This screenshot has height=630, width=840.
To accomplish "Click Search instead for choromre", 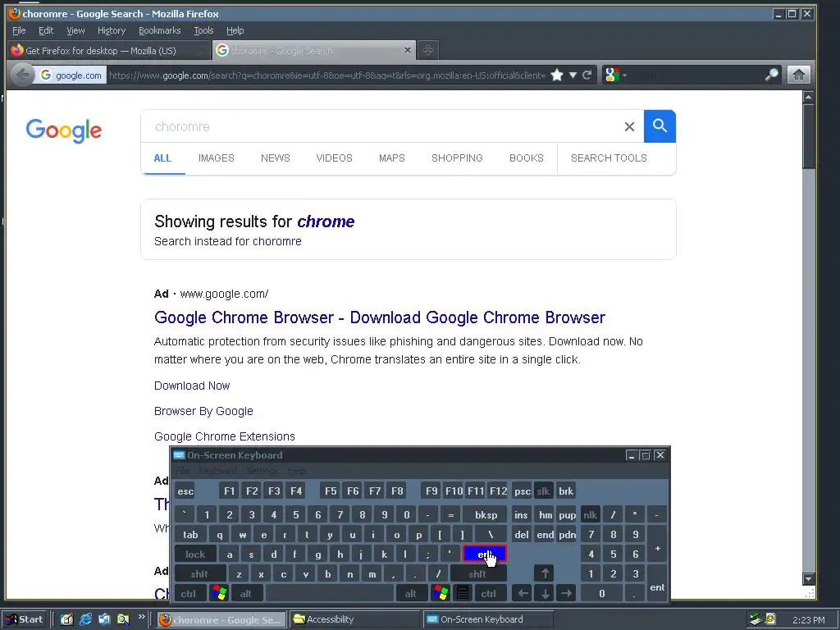I will [228, 241].
